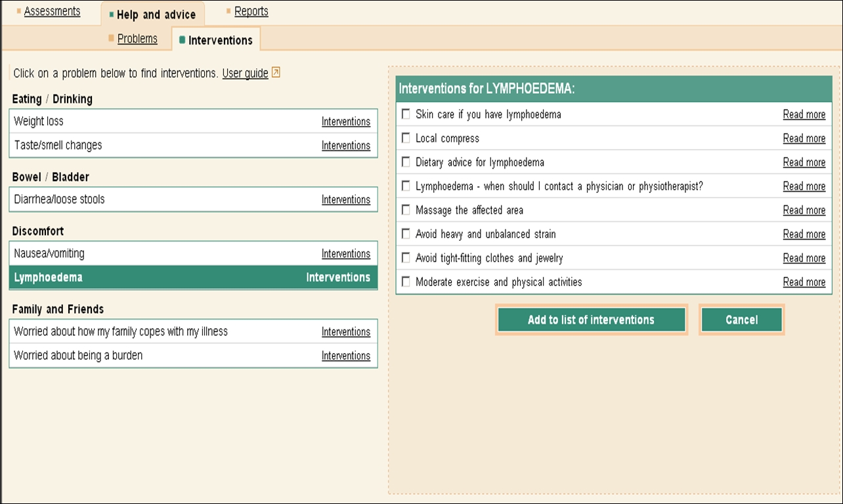Viewport: 843px width, 504px height.
Task: Click the external link icon beside User guide
Action: point(276,73)
